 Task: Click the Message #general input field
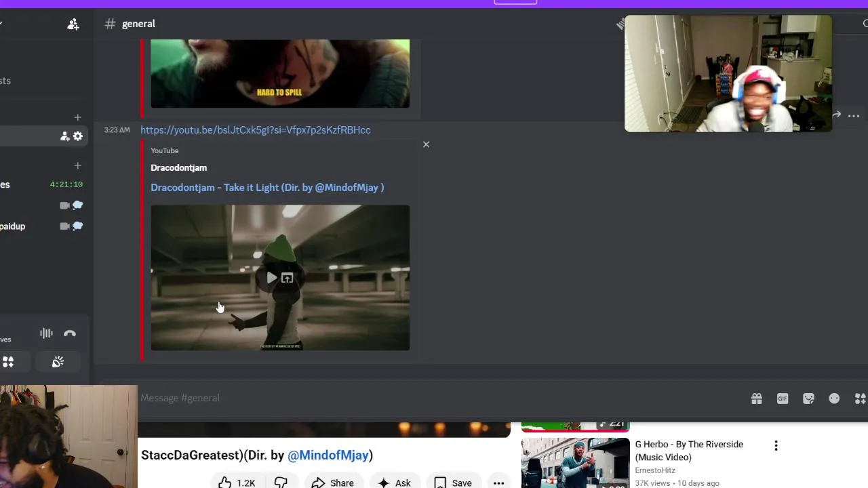coord(434,398)
